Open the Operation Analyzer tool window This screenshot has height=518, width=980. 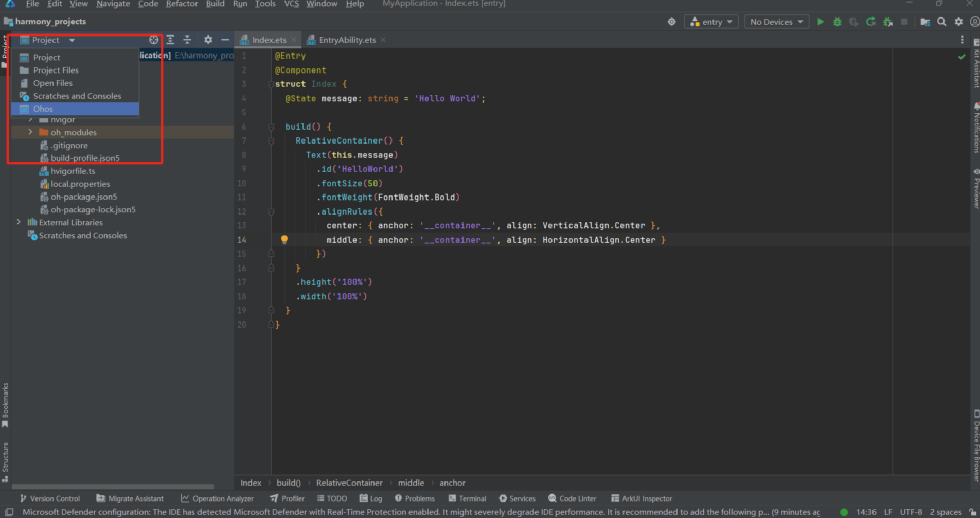(217, 498)
